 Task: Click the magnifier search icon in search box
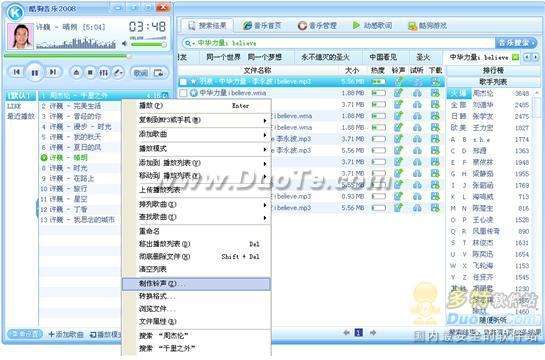tap(188, 43)
